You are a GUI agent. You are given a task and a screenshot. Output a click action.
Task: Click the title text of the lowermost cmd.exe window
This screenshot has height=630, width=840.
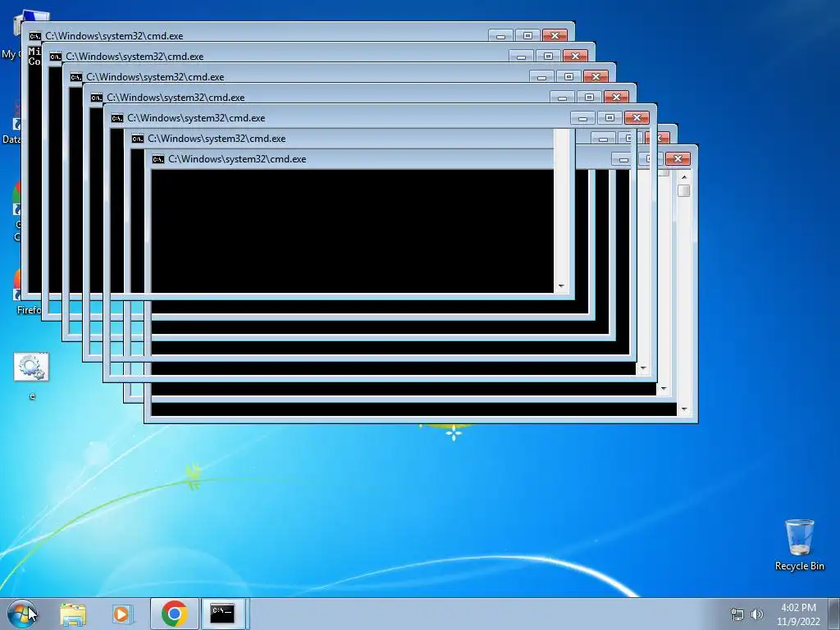237,159
